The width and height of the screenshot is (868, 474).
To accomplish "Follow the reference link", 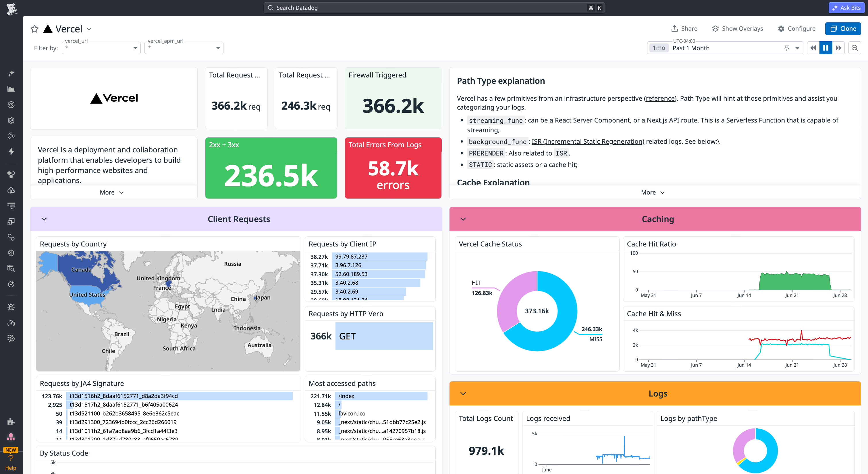I will (x=660, y=98).
